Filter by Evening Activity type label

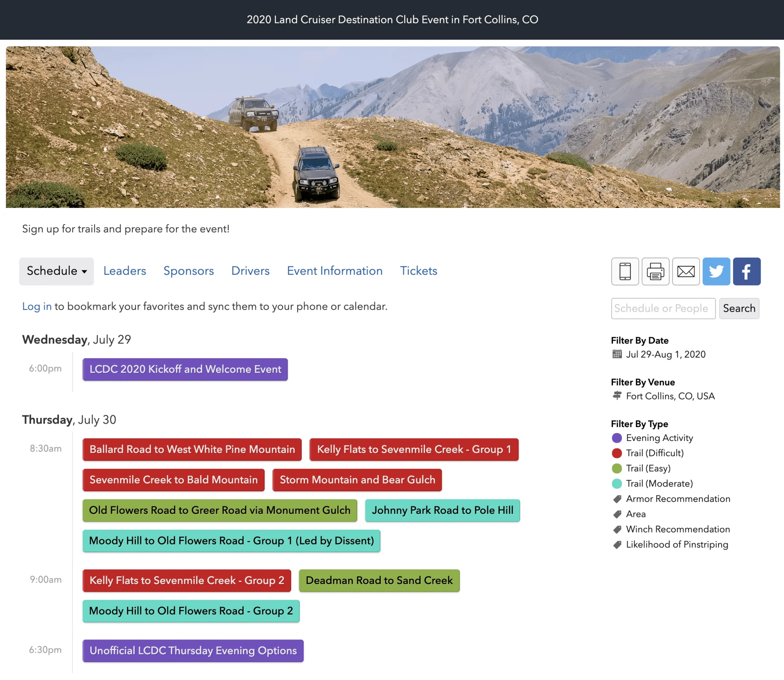point(659,438)
